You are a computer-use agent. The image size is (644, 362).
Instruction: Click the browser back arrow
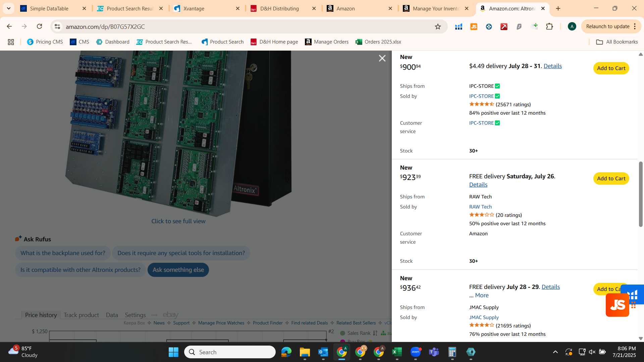(x=9, y=26)
